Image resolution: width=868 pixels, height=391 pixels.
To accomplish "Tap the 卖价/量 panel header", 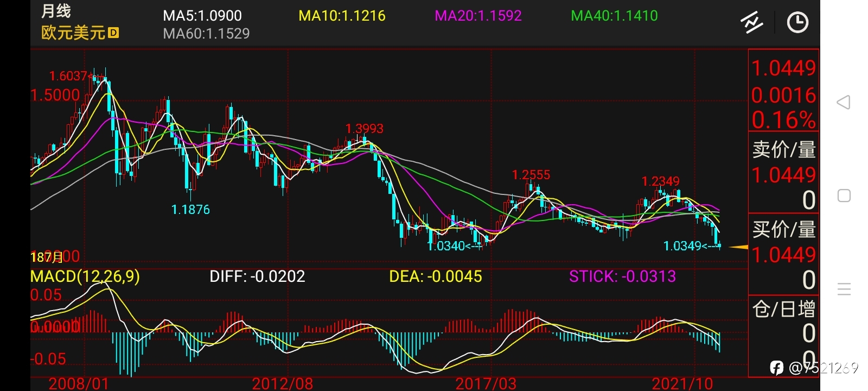I will click(x=784, y=149).
